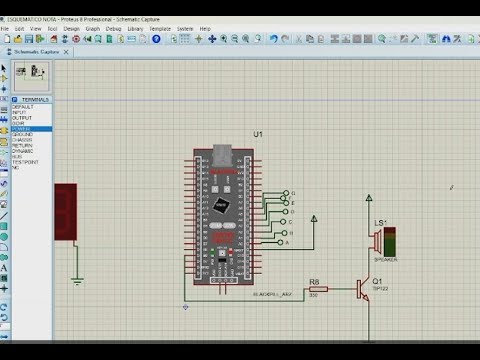The height and width of the screenshot is (360, 480).
Task: Click the blue Help question mark icon
Action: 156,39
